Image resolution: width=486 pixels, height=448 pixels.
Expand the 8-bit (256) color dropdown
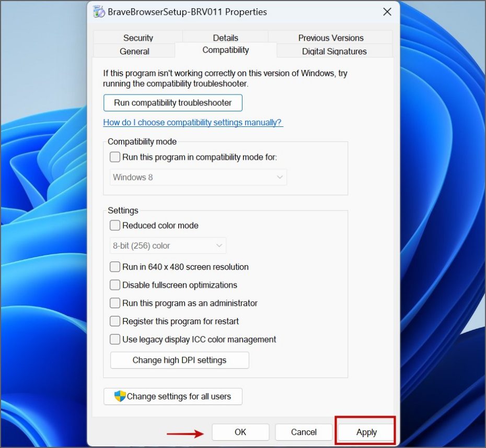pyautogui.click(x=168, y=245)
